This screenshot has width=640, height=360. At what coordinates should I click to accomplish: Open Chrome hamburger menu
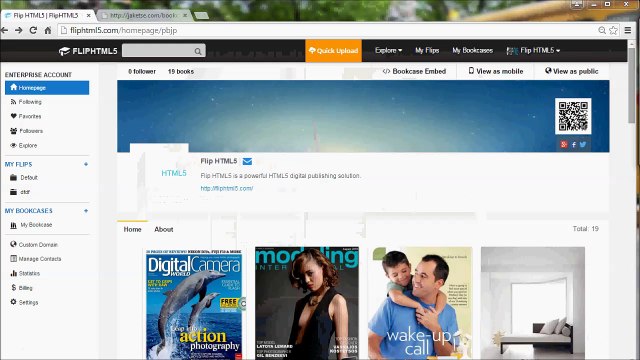(628, 30)
